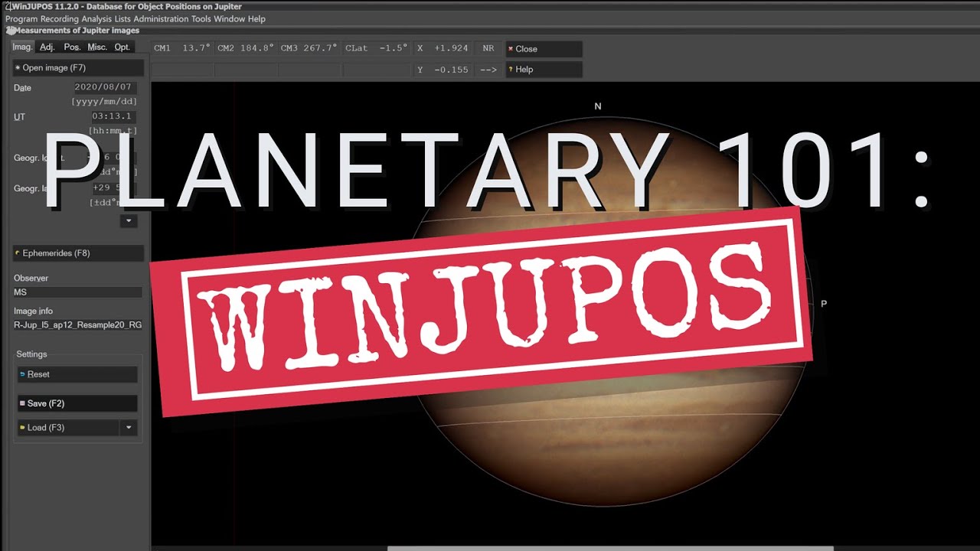Click the Ephemerides (F8) button
This screenshot has height=551, width=980.
78,253
